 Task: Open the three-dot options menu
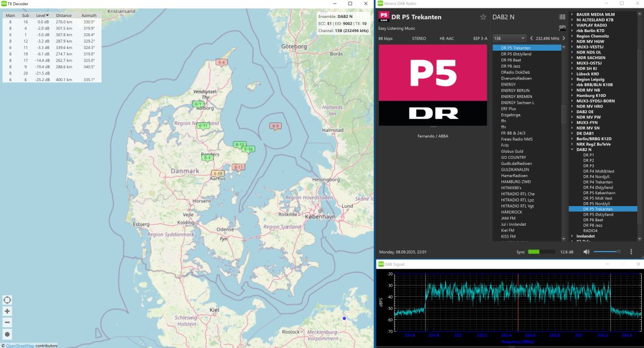(x=631, y=252)
